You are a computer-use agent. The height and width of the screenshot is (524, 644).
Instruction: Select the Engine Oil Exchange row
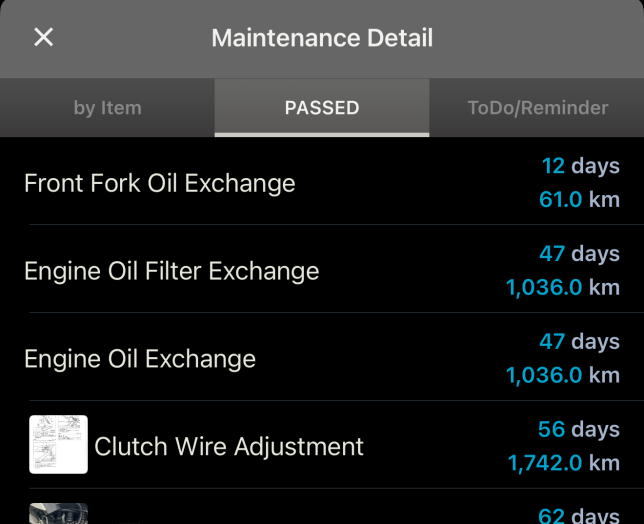[x=140, y=359]
